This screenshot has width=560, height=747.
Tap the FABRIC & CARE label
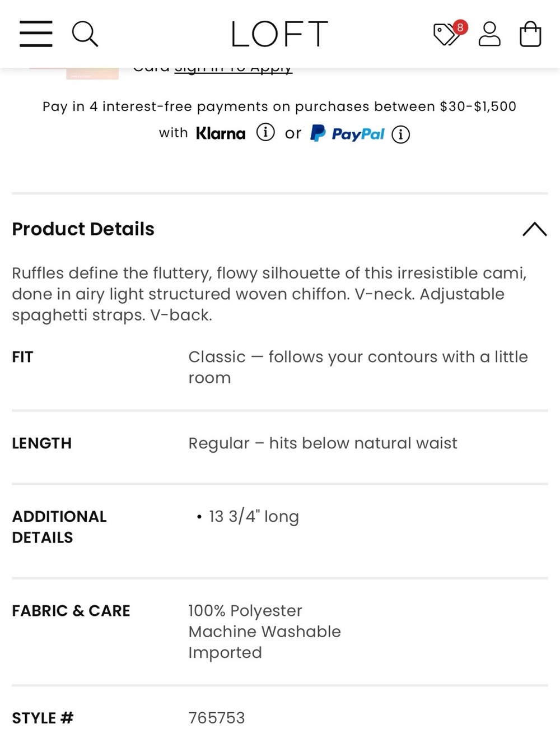coord(71,611)
